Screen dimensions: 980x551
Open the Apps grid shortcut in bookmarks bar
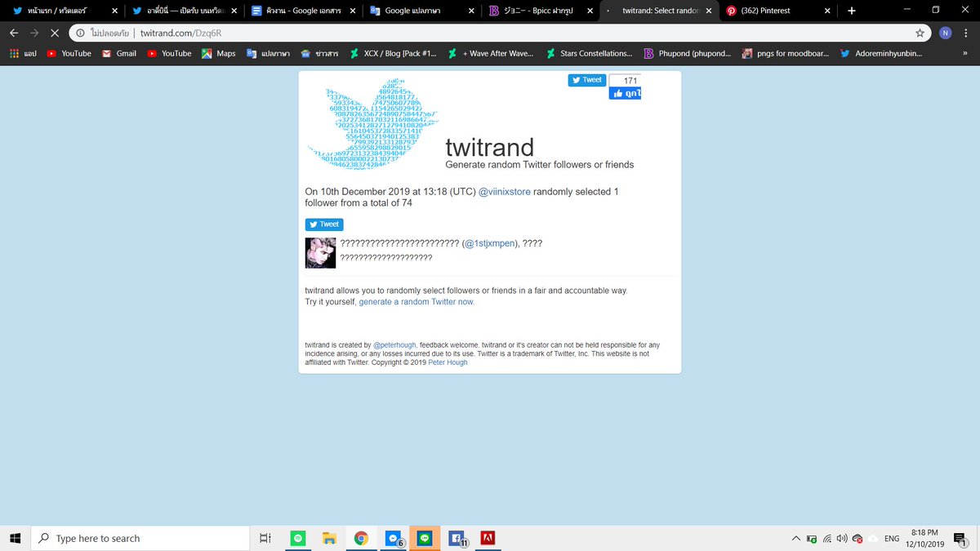point(24,53)
